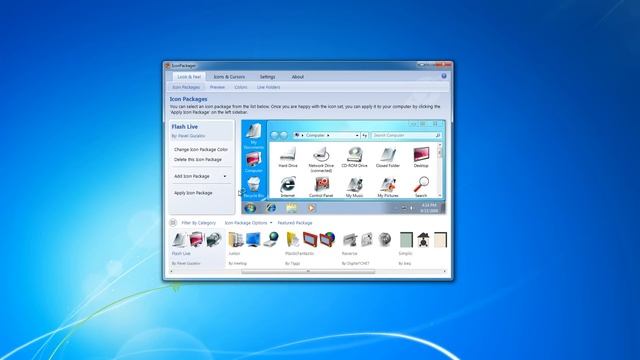The height and width of the screenshot is (360, 640).
Task: Switch to the Icons & Cursors tab
Action: (229, 77)
